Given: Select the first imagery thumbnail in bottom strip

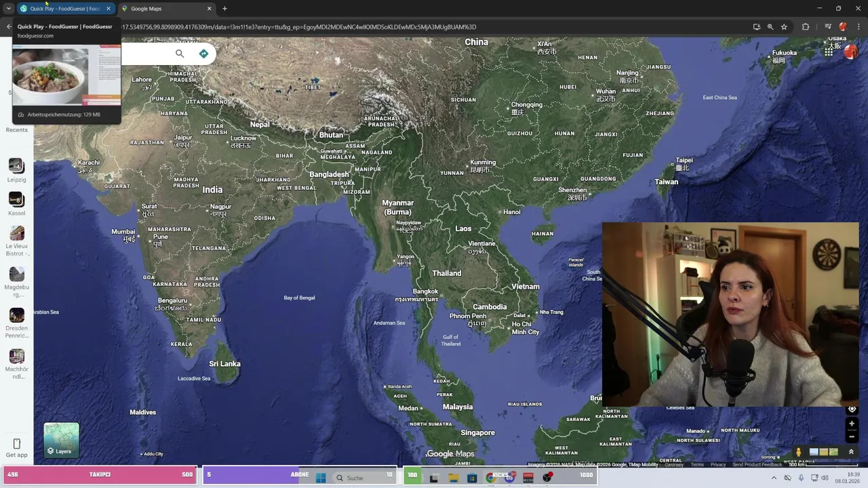Looking at the screenshot, I should pyautogui.click(x=814, y=452).
